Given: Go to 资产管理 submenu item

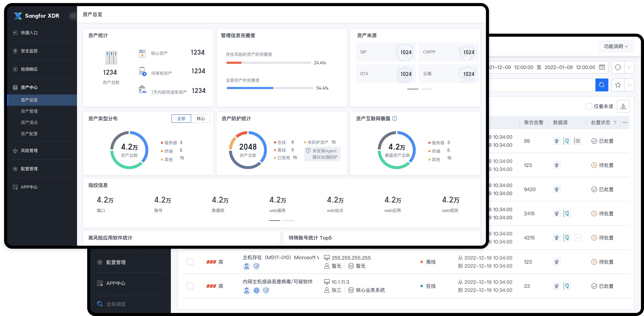Looking at the screenshot, I should tap(29, 111).
